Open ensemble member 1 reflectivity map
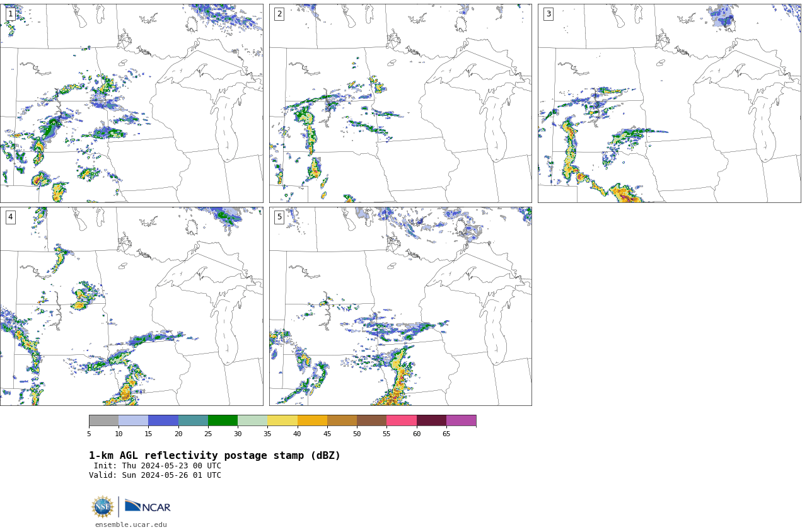 coord(131,103)
